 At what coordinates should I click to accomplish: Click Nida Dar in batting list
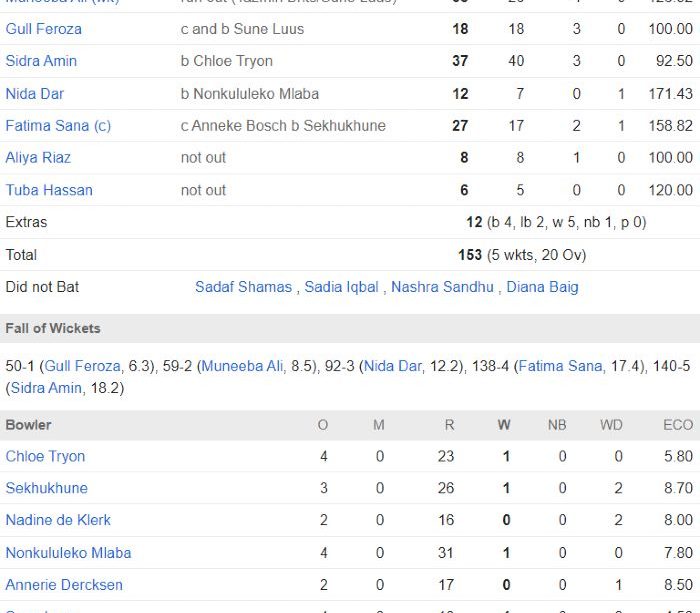(34, 94)
